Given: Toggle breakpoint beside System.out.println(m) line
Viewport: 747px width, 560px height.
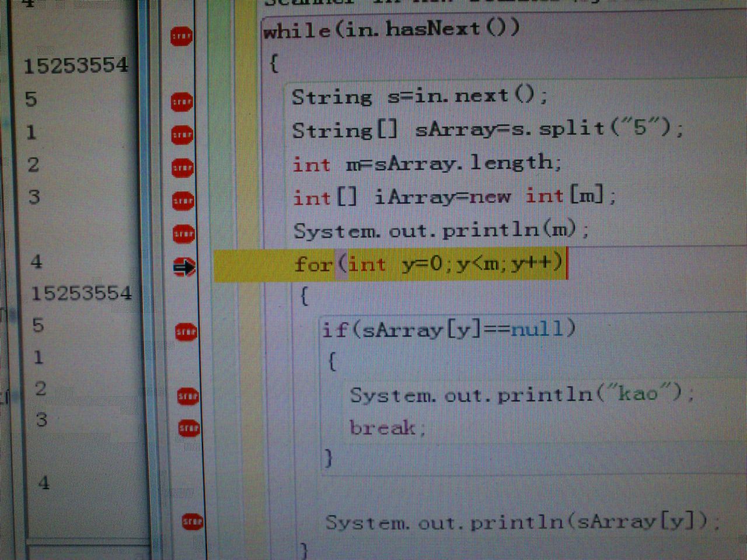Looking at the screenshot, I should (184, 234).
